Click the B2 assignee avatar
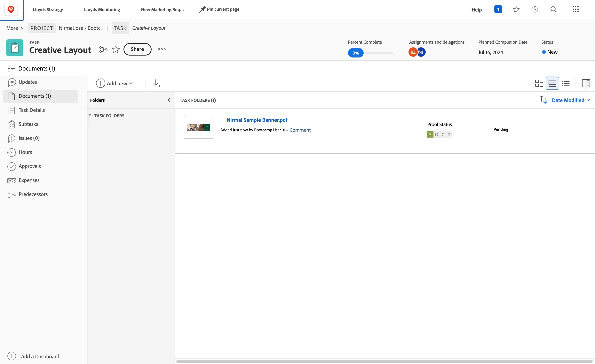The height and width of the screenshot is (364, 595). coord(413,52)
